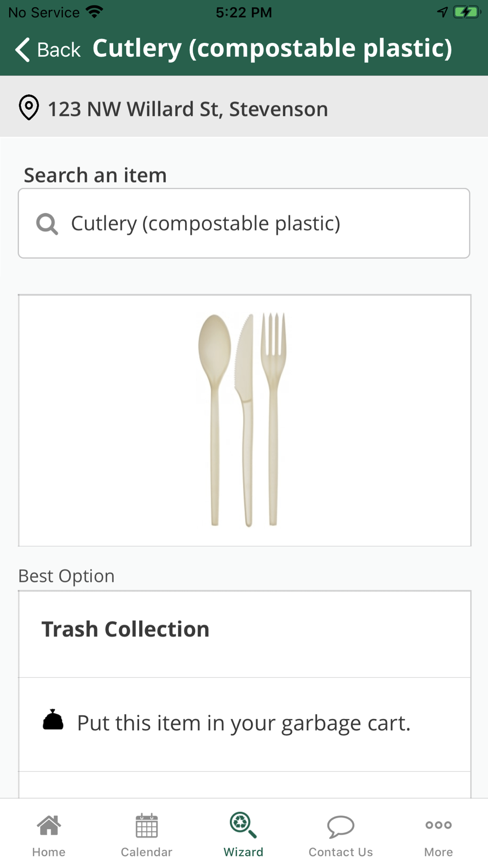Image resolution: width=488 pixels, height=868 pixels.
Task: Select Put this item in garbage cart row
Action: pos(244,724)
